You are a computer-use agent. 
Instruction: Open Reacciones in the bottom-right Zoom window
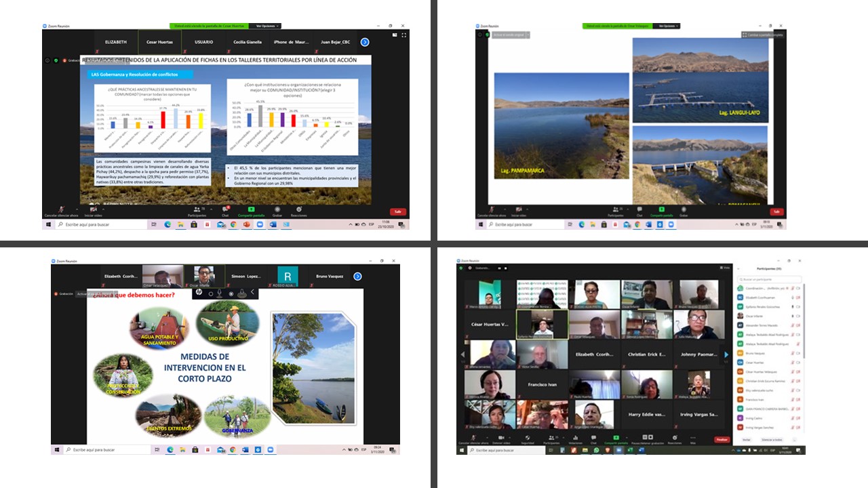(675, 440)
